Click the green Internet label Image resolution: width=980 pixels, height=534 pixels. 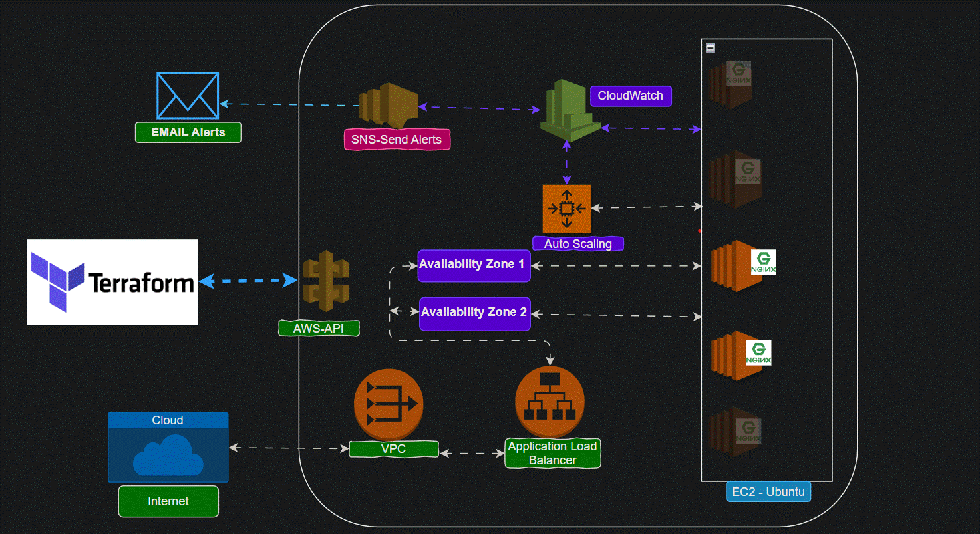click(x=168, y=501)
